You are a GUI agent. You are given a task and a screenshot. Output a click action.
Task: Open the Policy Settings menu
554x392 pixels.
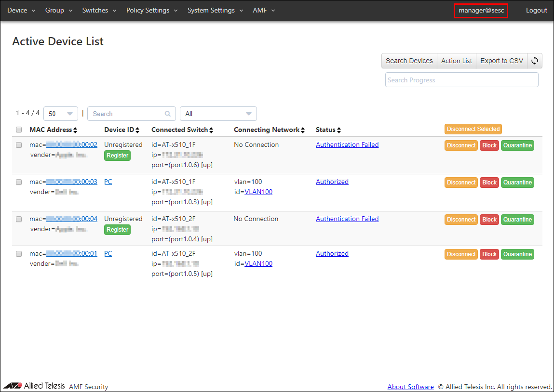tap(152, 10)
